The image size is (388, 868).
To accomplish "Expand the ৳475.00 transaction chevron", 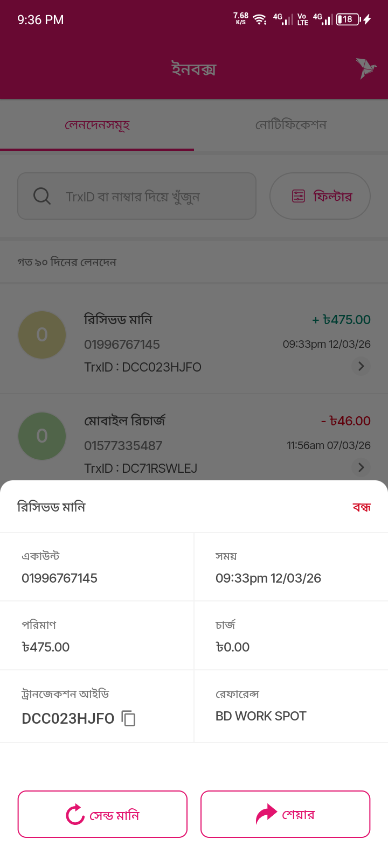I will tap(361, 366).
